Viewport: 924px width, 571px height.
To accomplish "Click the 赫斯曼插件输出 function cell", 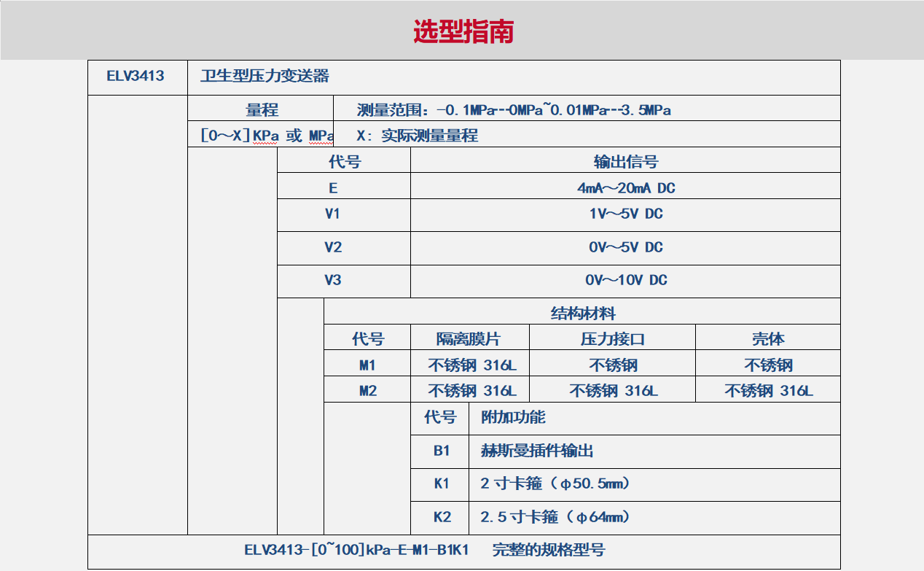I will (x=537, y=451).
